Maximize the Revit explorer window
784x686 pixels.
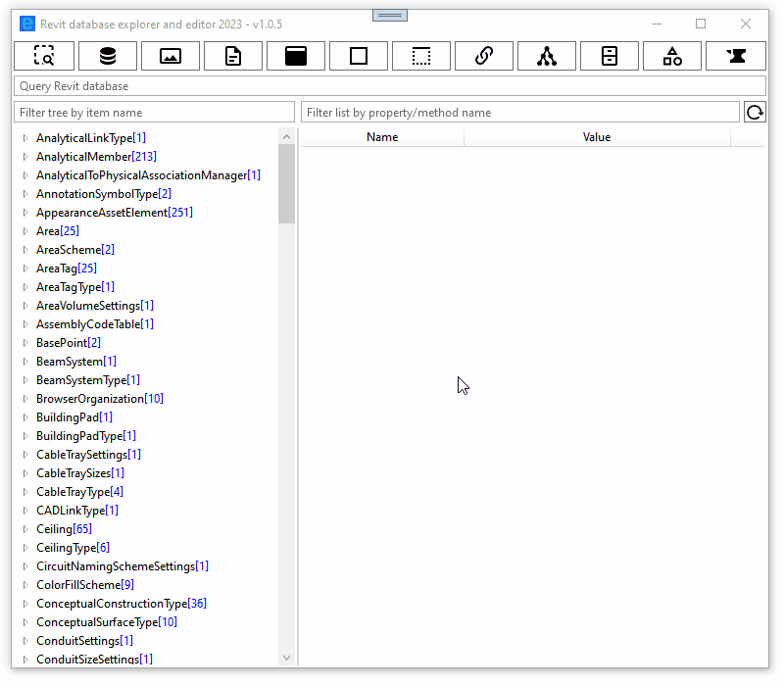pyautogui.click(x=701, y=24)
